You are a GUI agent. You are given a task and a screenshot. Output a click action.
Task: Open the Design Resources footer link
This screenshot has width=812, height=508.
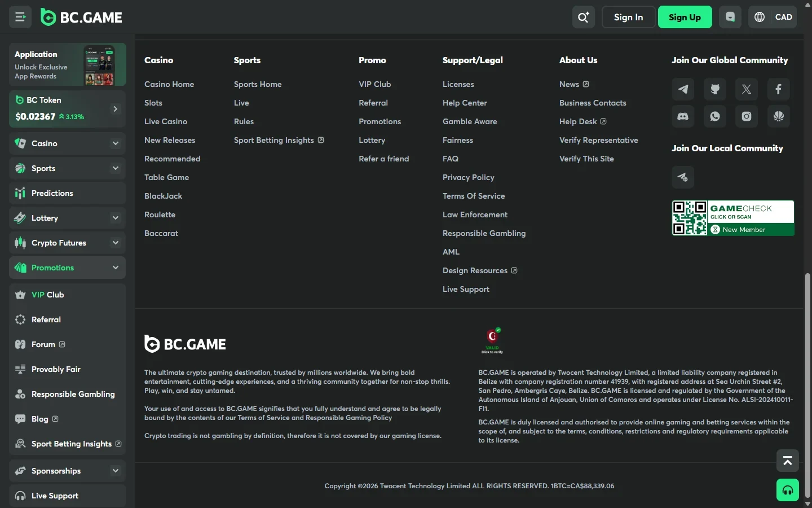coord(480,270)
